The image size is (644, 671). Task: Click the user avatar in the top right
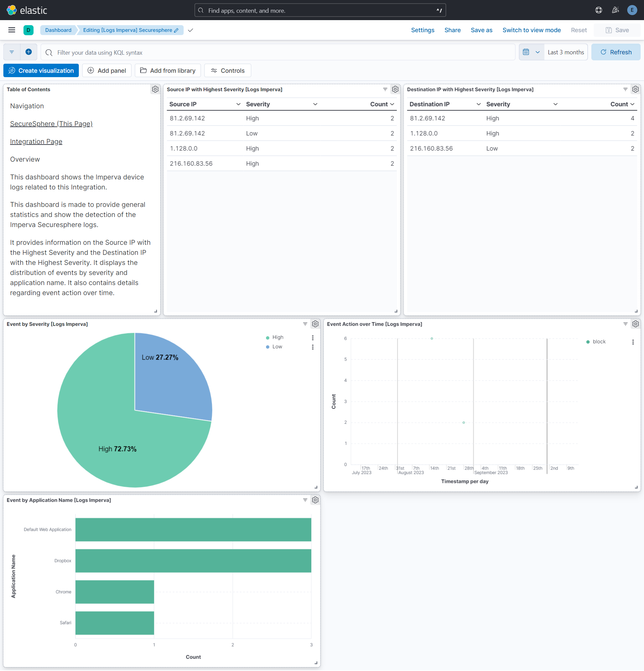(x=632, y=10)
